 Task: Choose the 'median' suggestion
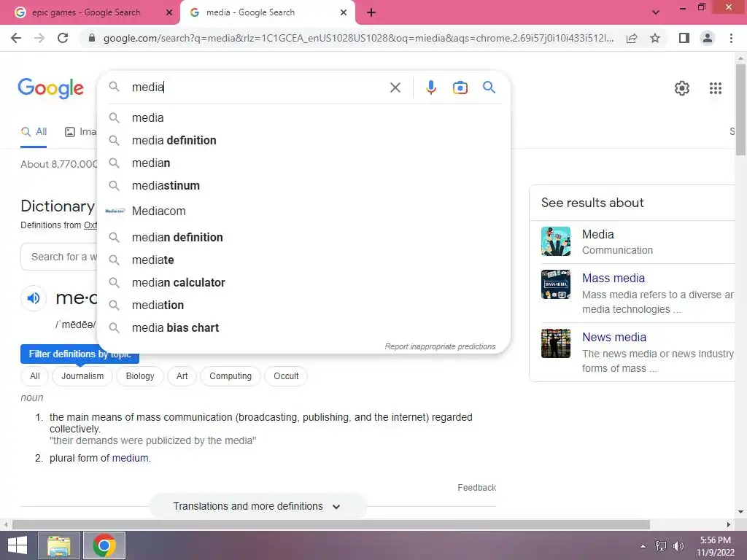click(x=303, y=163)
